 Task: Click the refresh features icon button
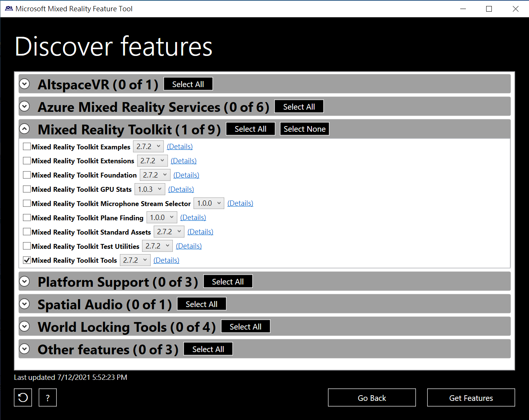[23, 397]
